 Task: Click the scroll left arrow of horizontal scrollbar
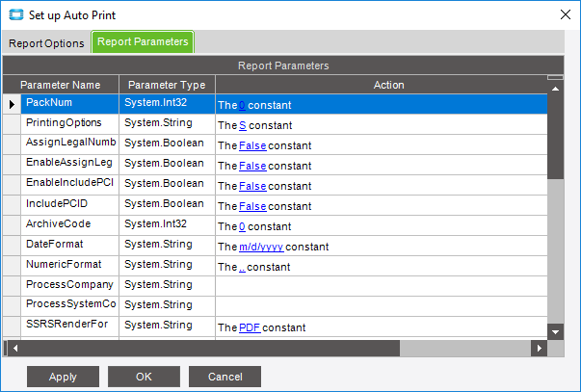(x=15, y=349)
